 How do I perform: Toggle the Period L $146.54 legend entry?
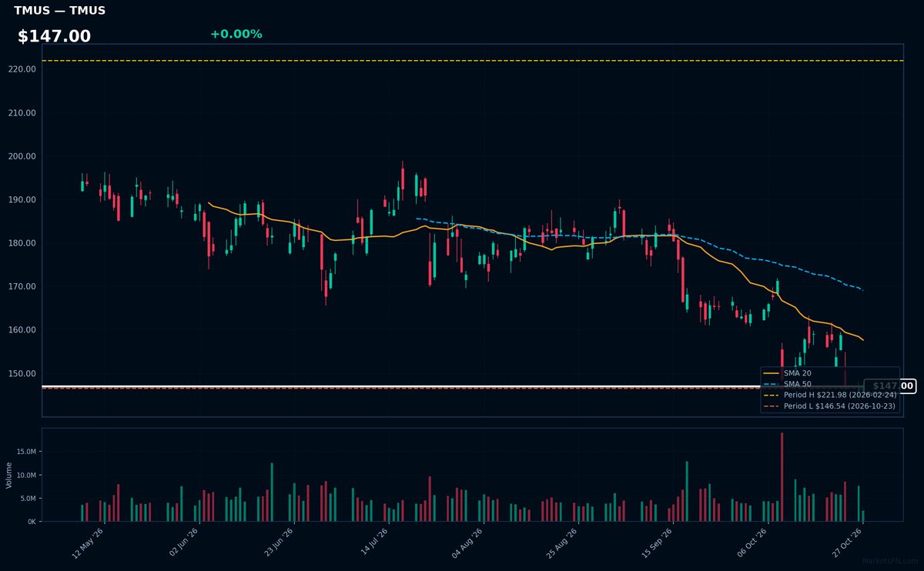pyautogui.click(x=829, y=406)
